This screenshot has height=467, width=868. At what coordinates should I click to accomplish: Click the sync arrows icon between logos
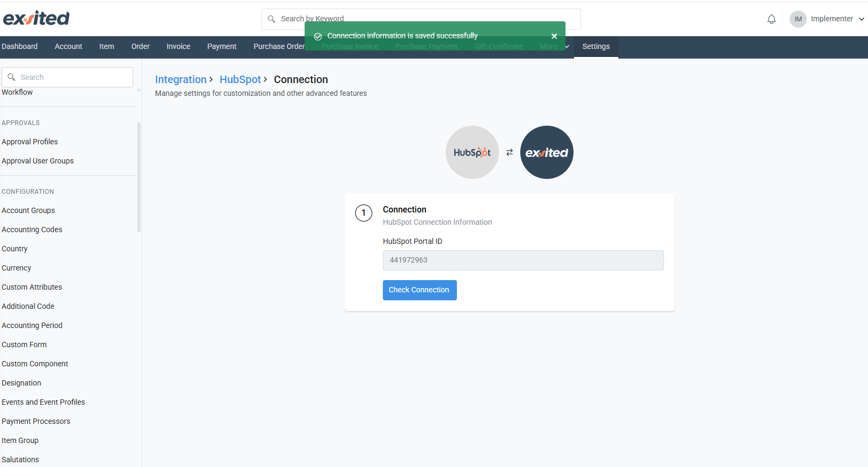point(510,152)
